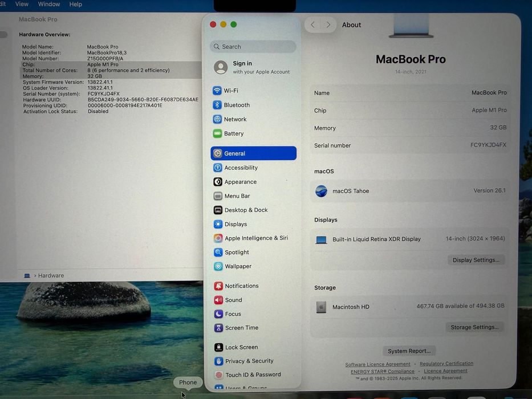
Task: Open the Licence Agreement link
Action: tap(445, 371)
